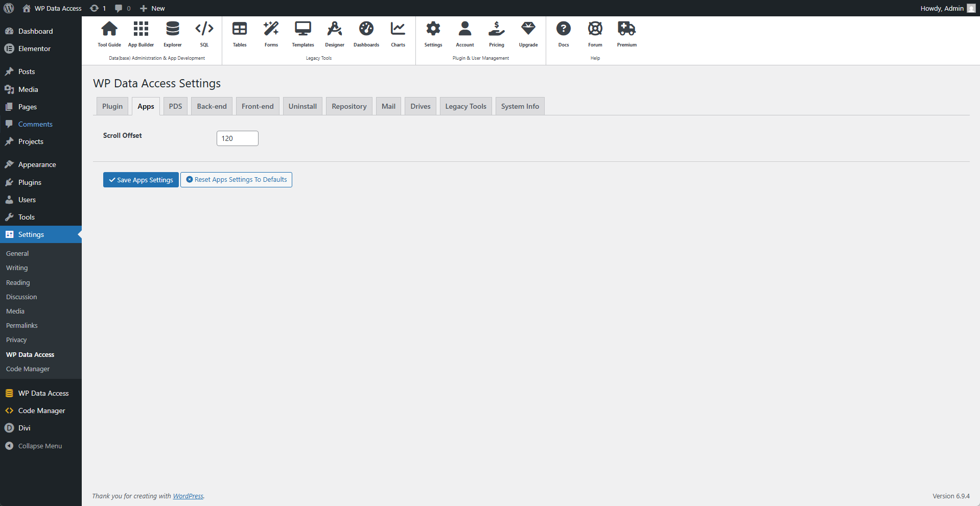Open the Docs help icon
Image resolution: width=980 pixels, height=506 pixels.
[x=564, y=33]
